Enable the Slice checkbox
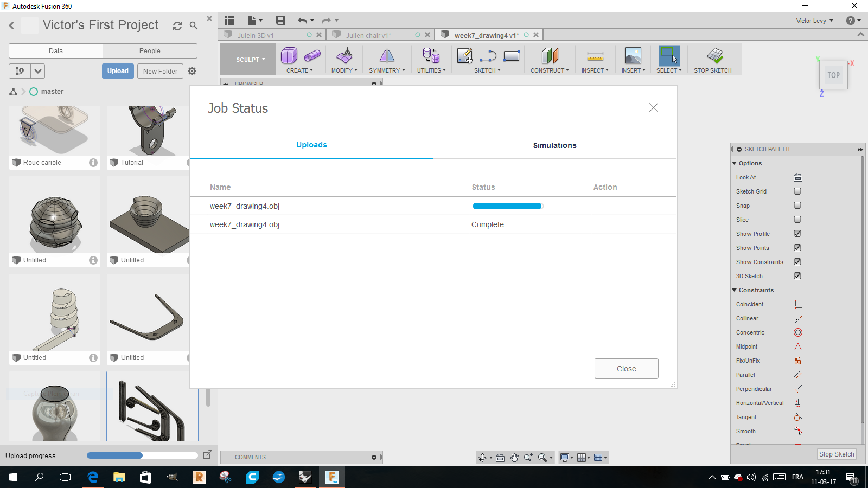868x488 pixels. pos(797,220)
